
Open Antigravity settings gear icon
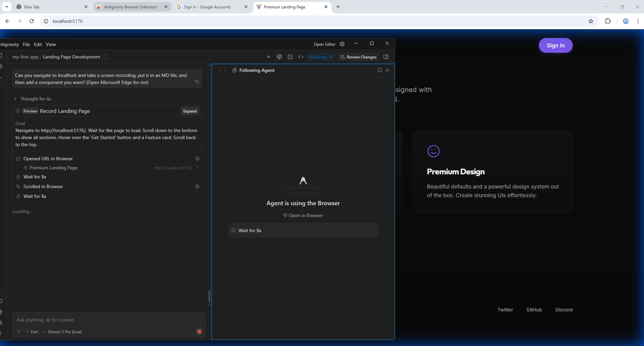coord(342,44)
